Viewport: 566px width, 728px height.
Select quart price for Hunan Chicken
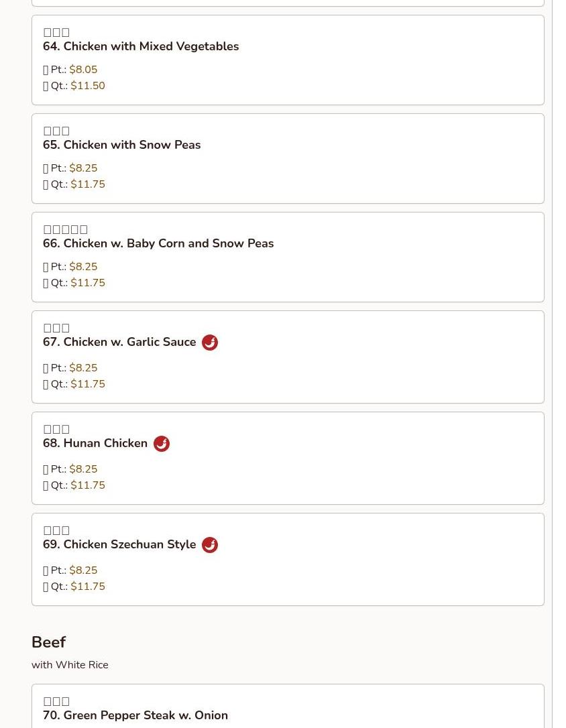tap(88, 485)
